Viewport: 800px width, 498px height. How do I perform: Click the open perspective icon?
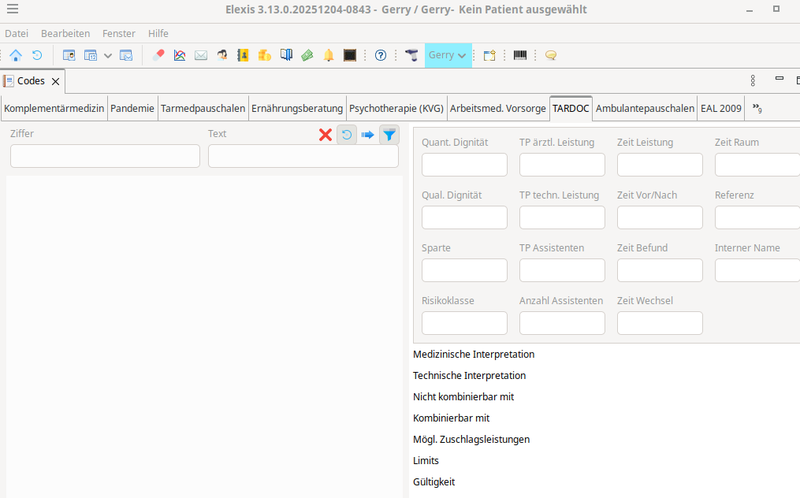tap(490, 55)
